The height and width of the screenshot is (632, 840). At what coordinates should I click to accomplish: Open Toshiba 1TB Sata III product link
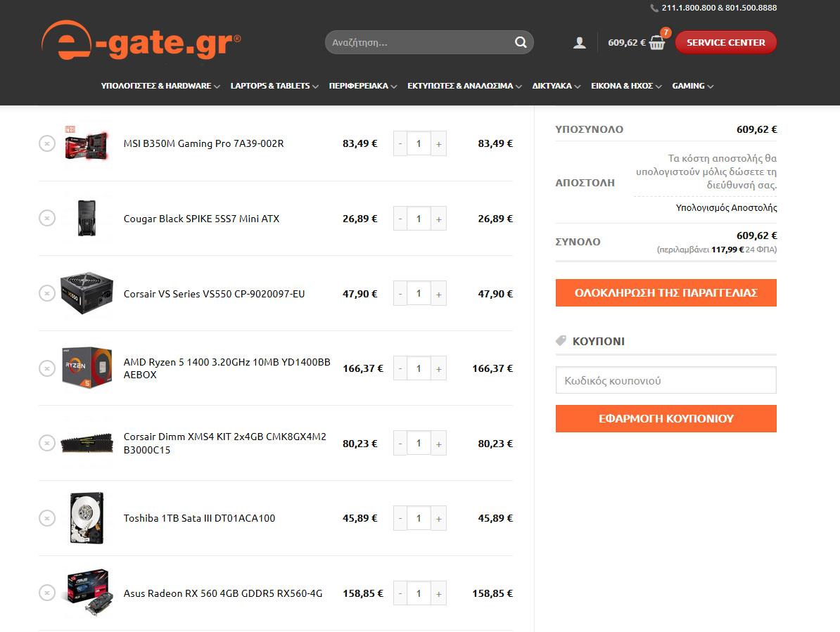click(199, 518)
